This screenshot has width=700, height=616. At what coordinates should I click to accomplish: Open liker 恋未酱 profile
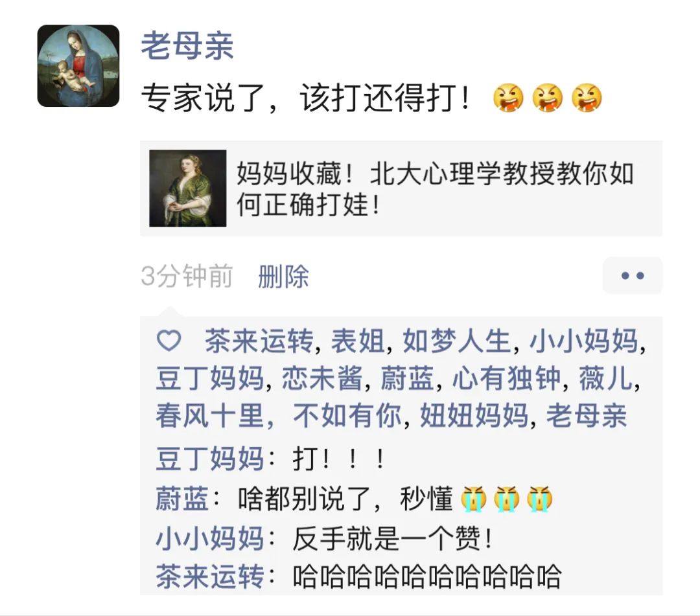point(322,378)
